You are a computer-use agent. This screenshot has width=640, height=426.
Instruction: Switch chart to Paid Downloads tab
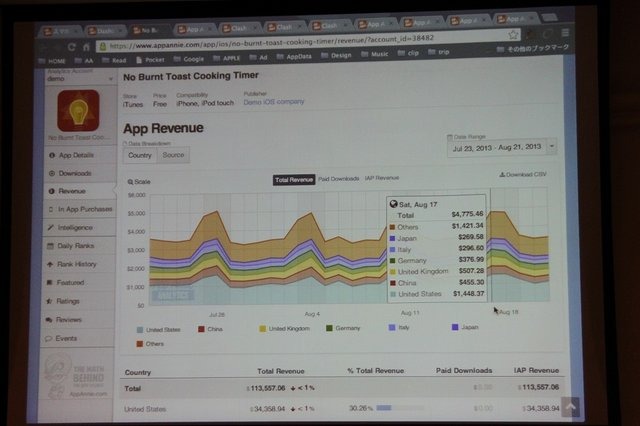coord(339,179)
